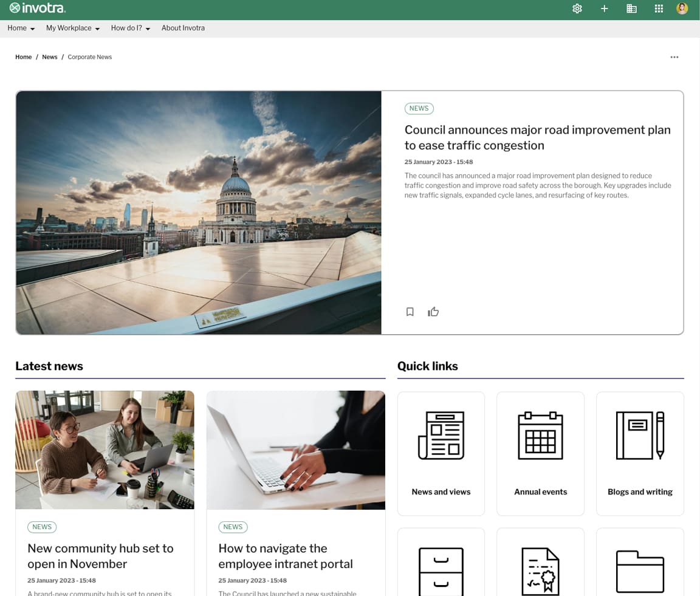Open the Annual events calendar quick link
Image resolution: width=700 pixels, height=596 pixels.
[540, 453]
